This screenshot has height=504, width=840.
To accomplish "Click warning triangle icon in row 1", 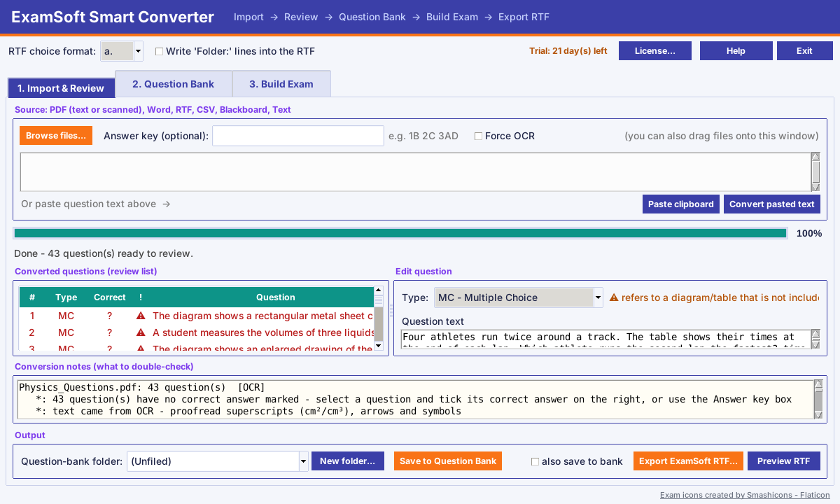I will click(141, 316).
